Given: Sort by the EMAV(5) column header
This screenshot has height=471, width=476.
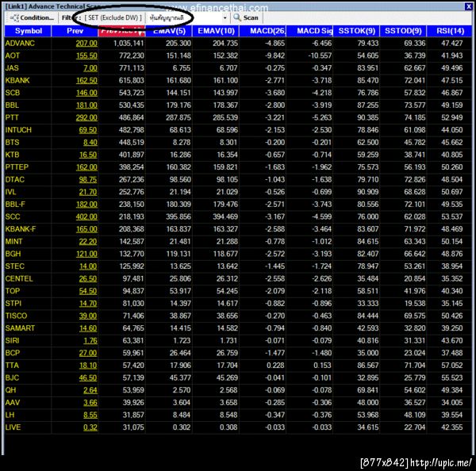Looking at the screenshot, I should click(x=169, y=31).
